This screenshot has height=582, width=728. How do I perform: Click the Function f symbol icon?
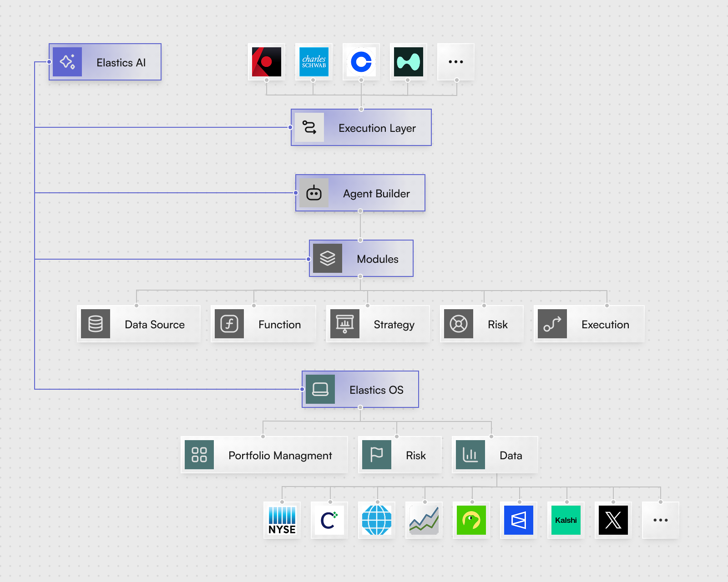tap(229, 324)
